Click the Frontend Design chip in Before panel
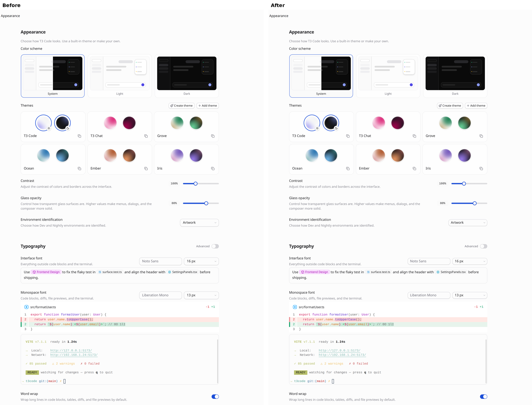This screenshot has width=532, height=405. tap(46, 272)
